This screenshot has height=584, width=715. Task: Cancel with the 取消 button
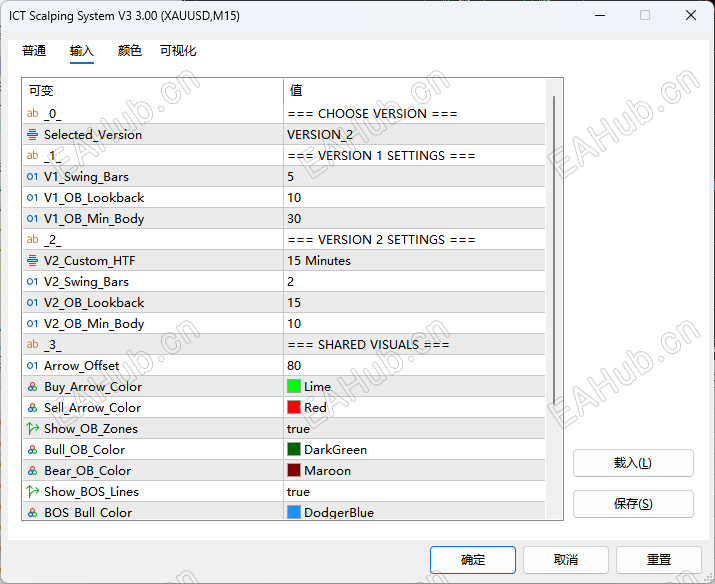(x=566, y=560)
